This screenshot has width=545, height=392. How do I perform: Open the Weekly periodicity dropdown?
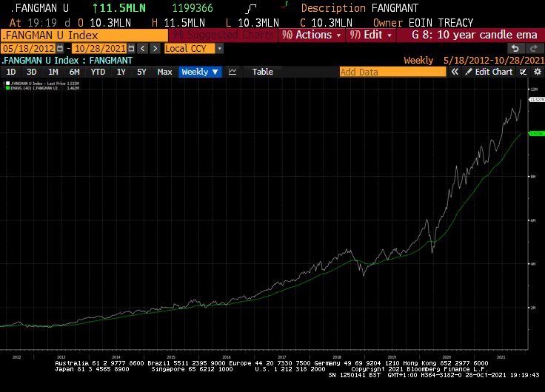pyautogui.click(x=200, y=72)
